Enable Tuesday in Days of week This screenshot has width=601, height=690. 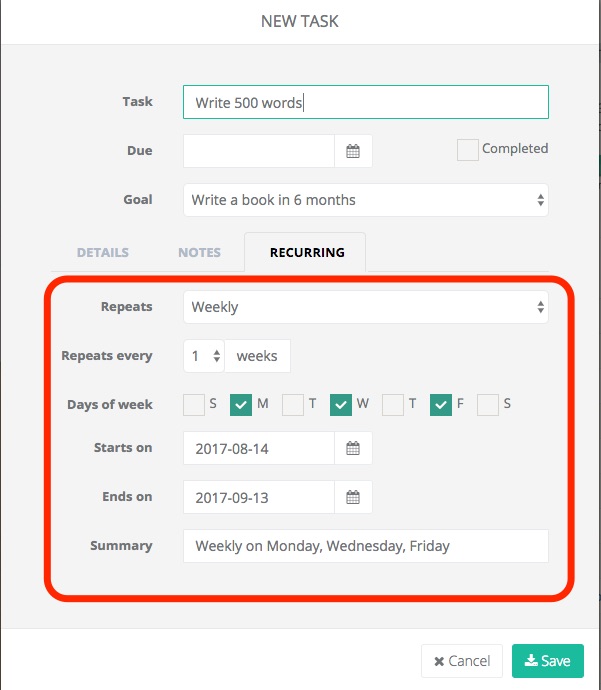(x=292, y=404)
